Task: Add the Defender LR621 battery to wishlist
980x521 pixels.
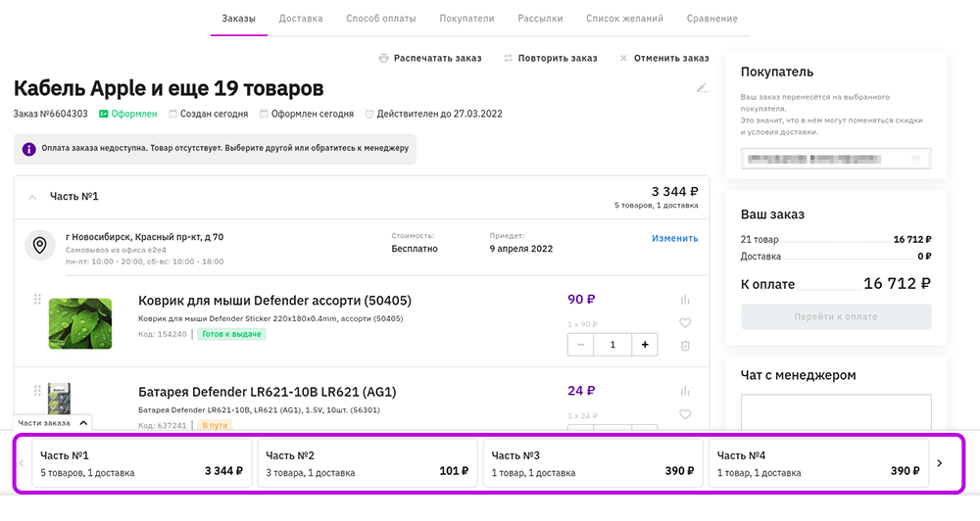Action: tap(685, 413)
